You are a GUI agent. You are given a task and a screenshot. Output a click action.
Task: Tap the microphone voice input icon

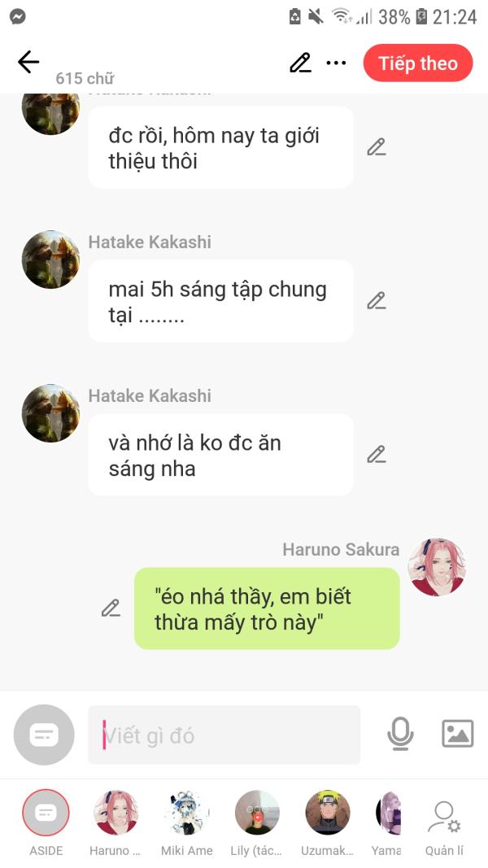pos(400,734)
